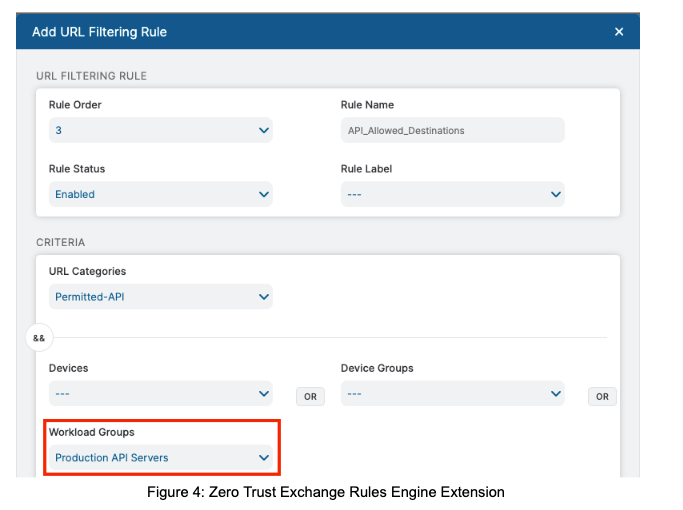Focus the Rule Name field API_Allowed_Destinations
The height and width of the screenshot is (510, 683).
click(452, 130)
